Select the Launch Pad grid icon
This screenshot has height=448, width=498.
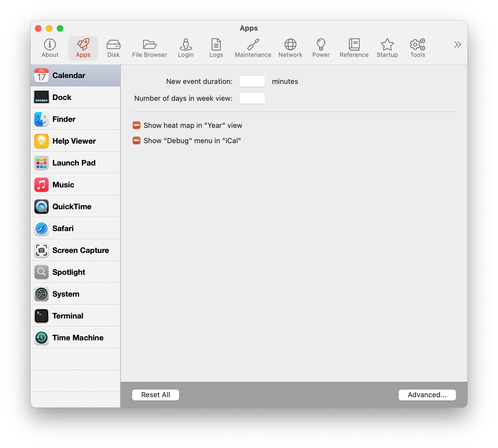41,163
